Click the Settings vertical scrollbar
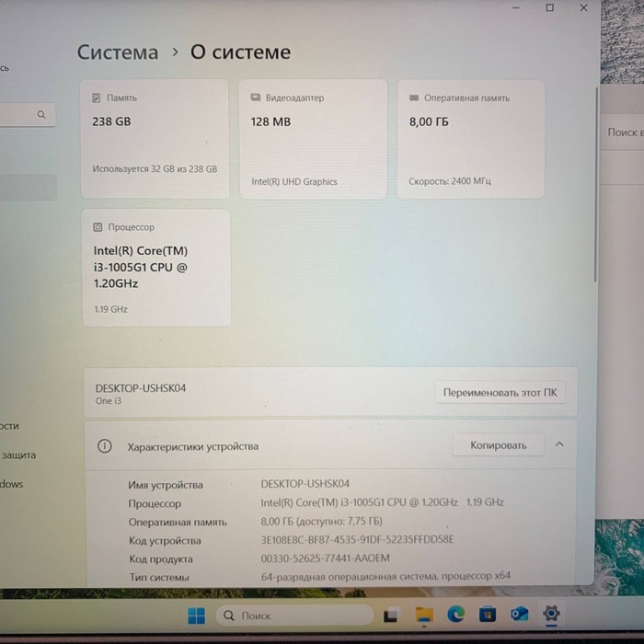Screen dimensions: 644x644 click(x=595, y=185)
